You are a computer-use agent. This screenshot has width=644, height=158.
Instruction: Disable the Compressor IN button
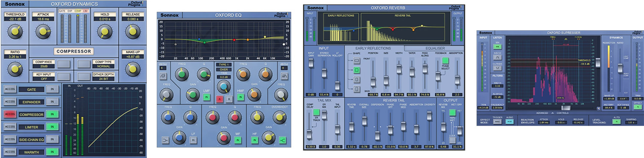coord(52,114)
